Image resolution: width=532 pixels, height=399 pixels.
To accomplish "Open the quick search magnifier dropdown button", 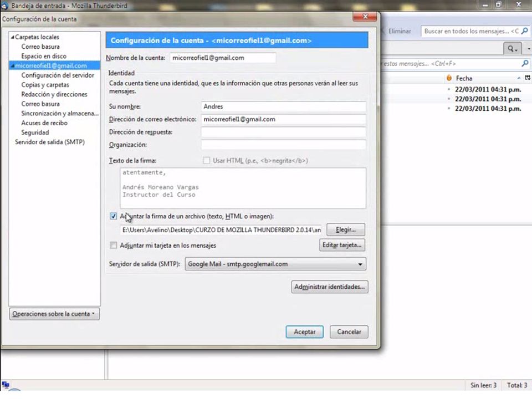I will 512,49.
